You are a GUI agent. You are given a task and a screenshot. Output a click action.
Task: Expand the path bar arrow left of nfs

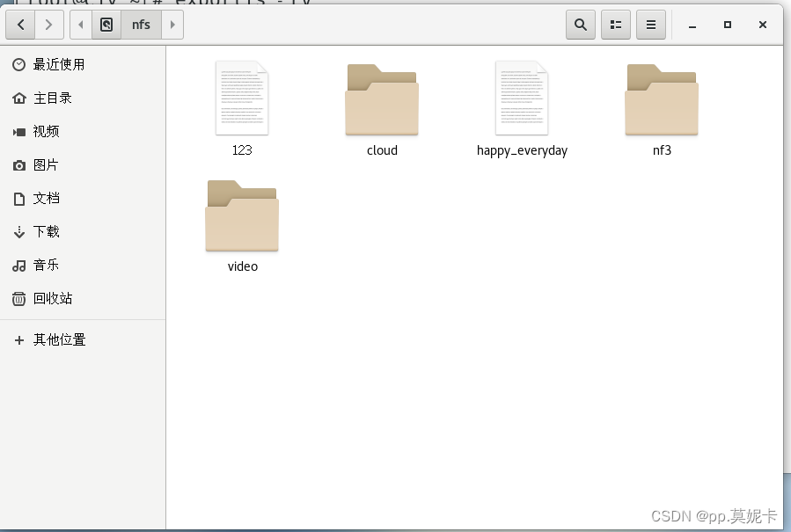(80, 25)
